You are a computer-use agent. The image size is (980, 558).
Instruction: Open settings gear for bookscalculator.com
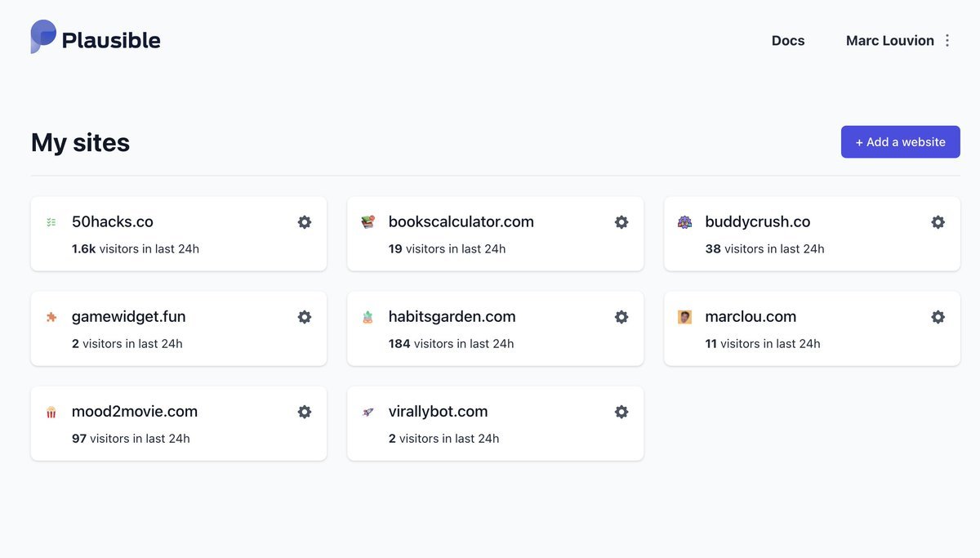click(621, 222)
